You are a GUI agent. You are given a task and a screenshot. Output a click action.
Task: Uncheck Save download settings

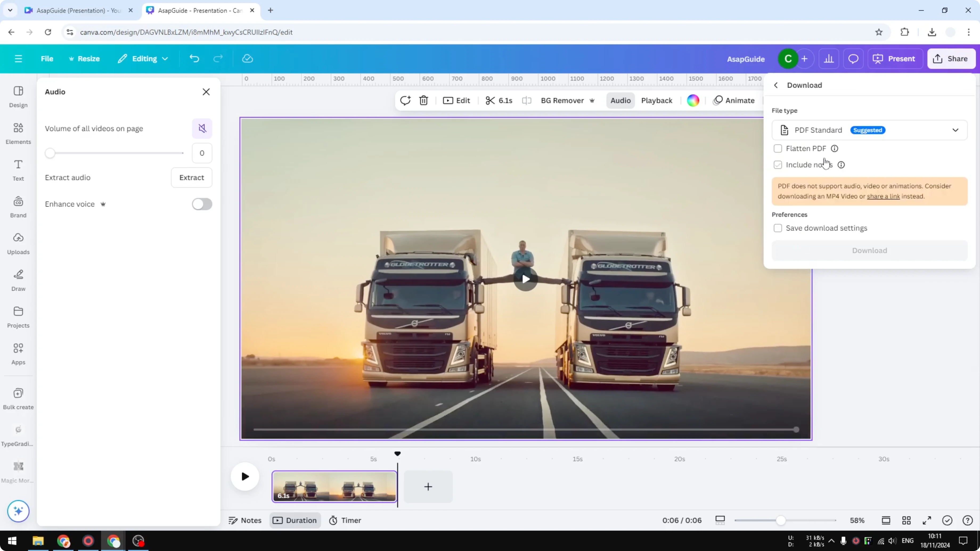point(778,228)
